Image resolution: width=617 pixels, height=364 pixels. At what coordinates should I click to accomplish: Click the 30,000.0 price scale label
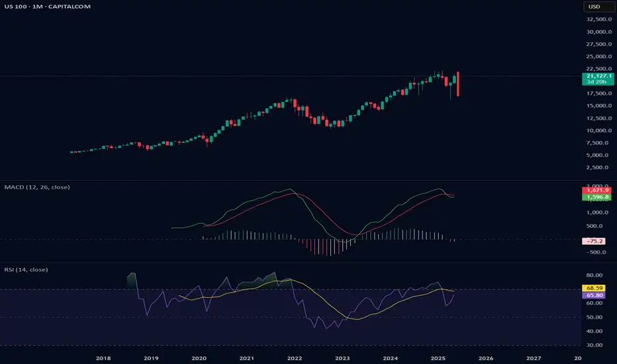(599, 32)
